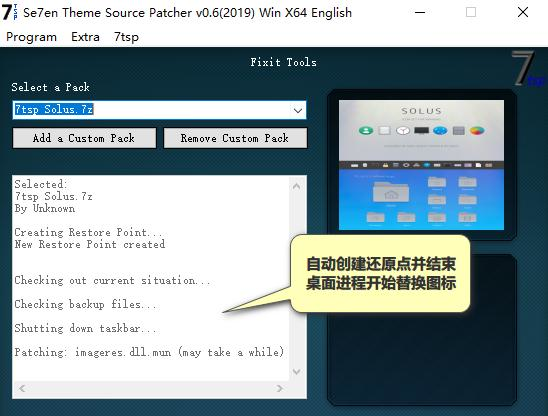Open the Extra menu
Image resolution: width=548 pixels, height=416 pixels.
point(85,37)
